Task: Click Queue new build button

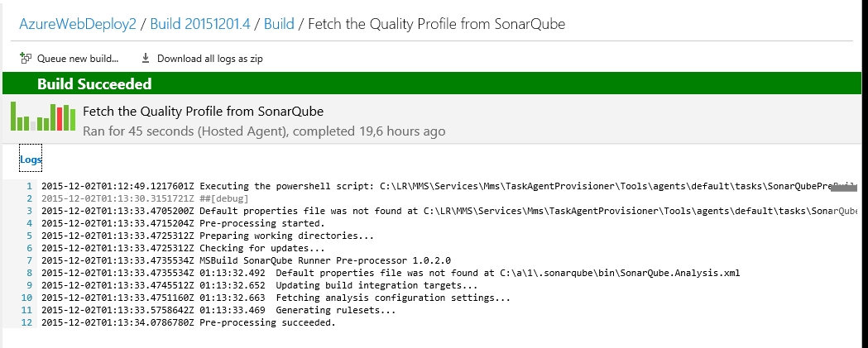Action: (x=70, y=58)
